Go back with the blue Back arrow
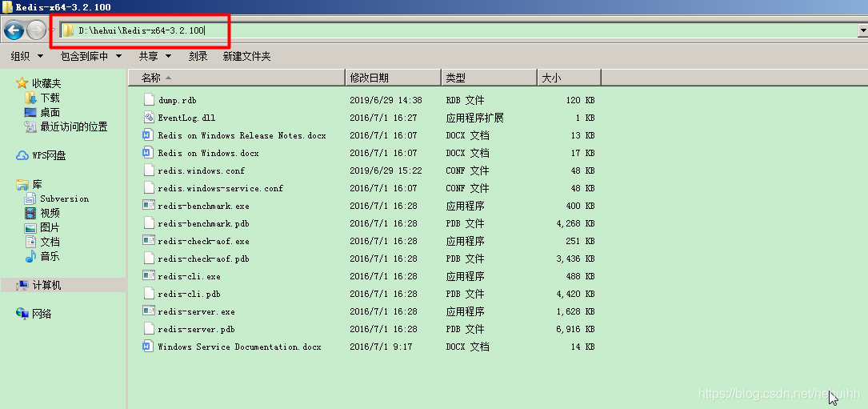The width and height of the screenshot is (868, 409). point(14,30)
